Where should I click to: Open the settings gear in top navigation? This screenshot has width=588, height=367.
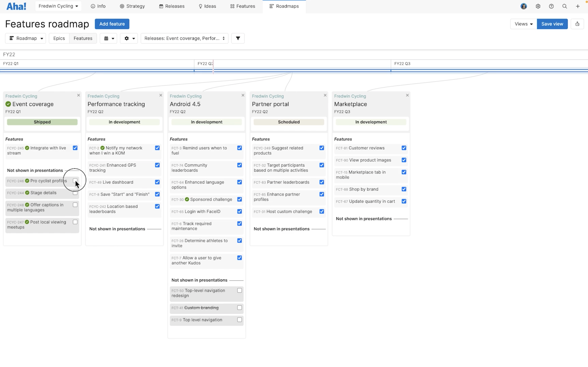[538, 6]
